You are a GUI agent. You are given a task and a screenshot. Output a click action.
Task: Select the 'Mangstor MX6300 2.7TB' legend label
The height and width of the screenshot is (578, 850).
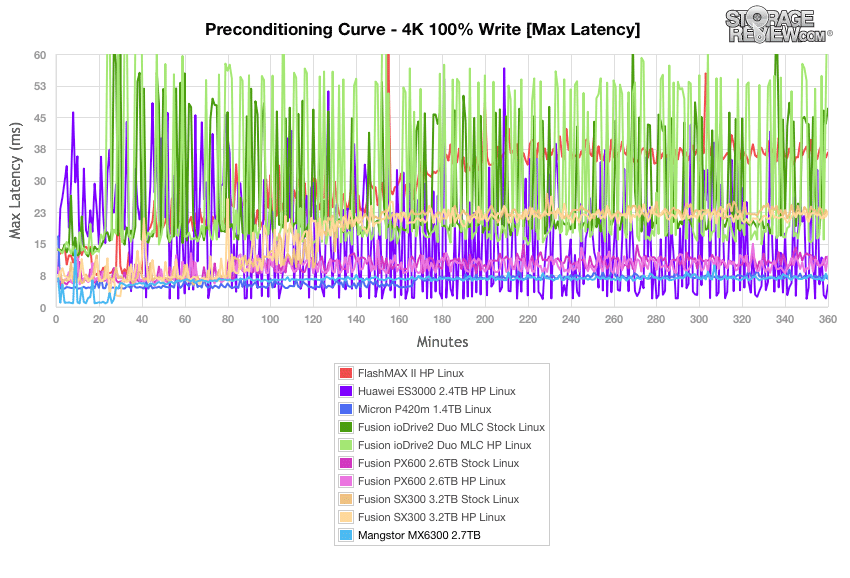419,535
